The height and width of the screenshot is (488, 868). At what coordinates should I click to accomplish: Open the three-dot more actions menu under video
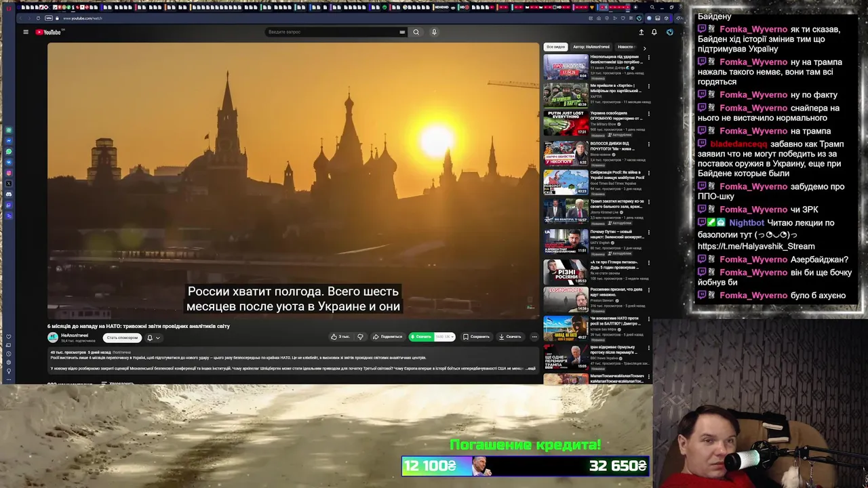(x=534, y=337)
